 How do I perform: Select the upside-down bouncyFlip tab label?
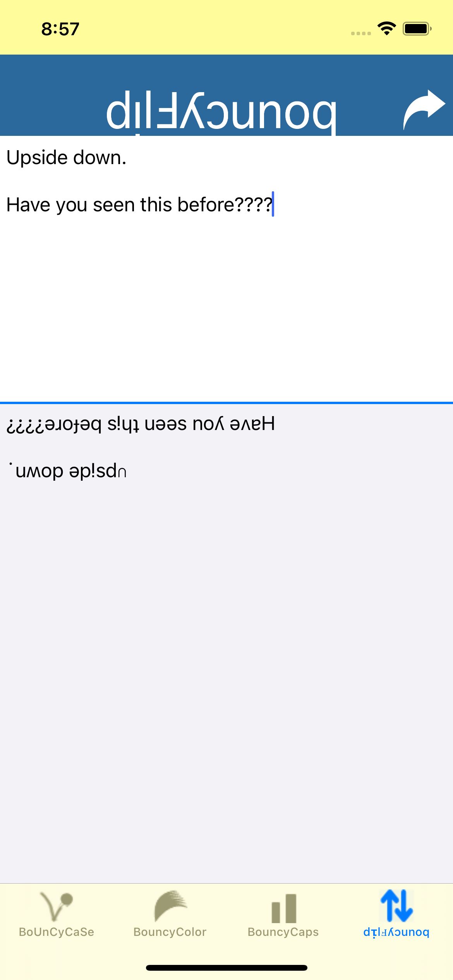click(396, 932)
